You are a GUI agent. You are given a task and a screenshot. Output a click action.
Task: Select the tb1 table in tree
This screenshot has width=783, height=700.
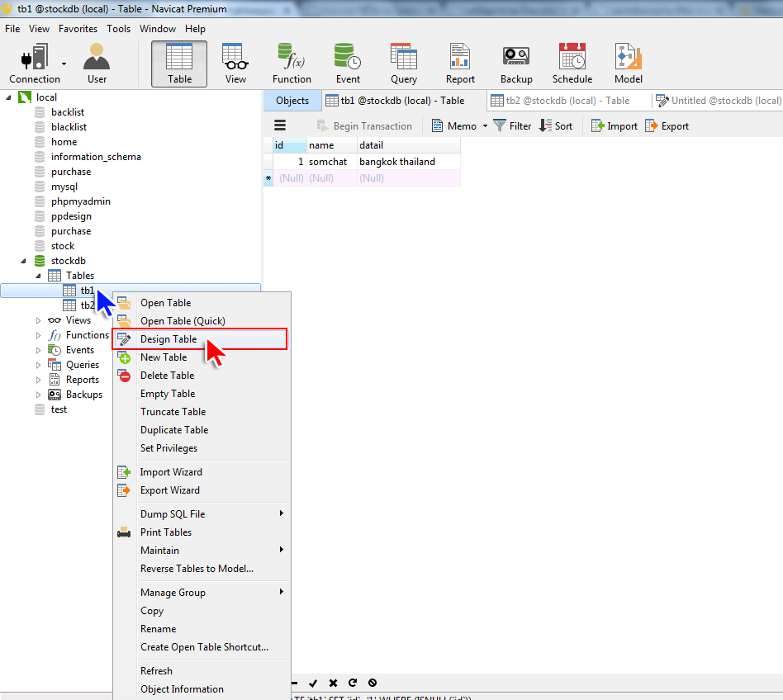pyautogui.click(x=130, y=291)
